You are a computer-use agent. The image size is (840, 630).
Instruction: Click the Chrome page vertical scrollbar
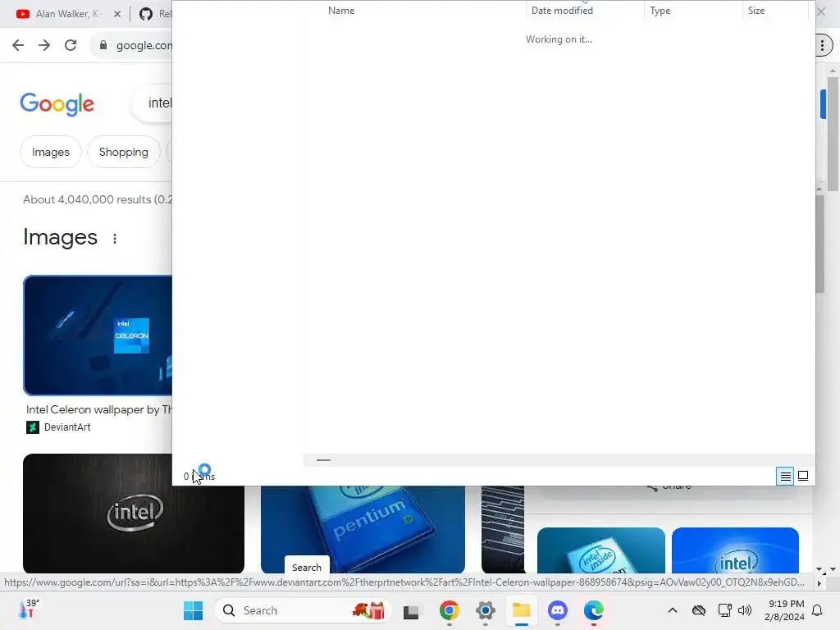point(833,134)
